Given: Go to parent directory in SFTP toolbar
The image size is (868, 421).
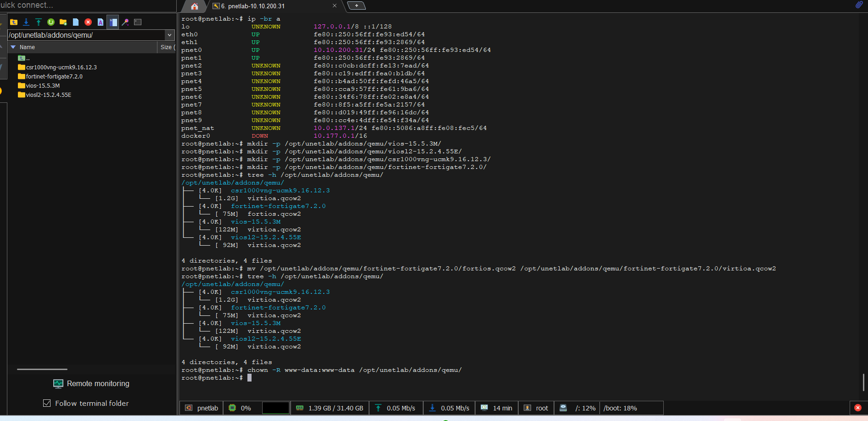Looking at the screenshot, I should point(14,22).
